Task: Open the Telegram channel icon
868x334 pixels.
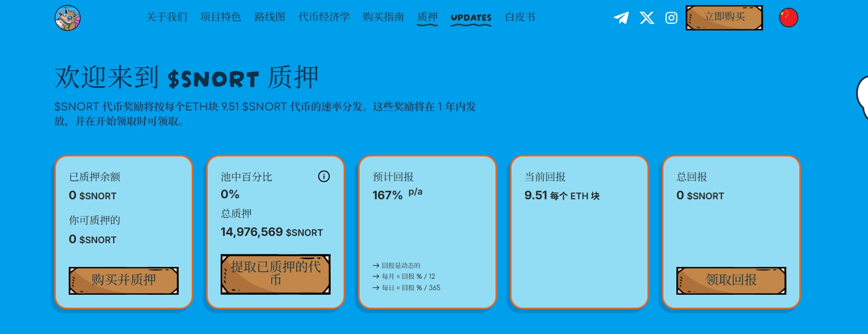Action: click(x=621, y=18)
